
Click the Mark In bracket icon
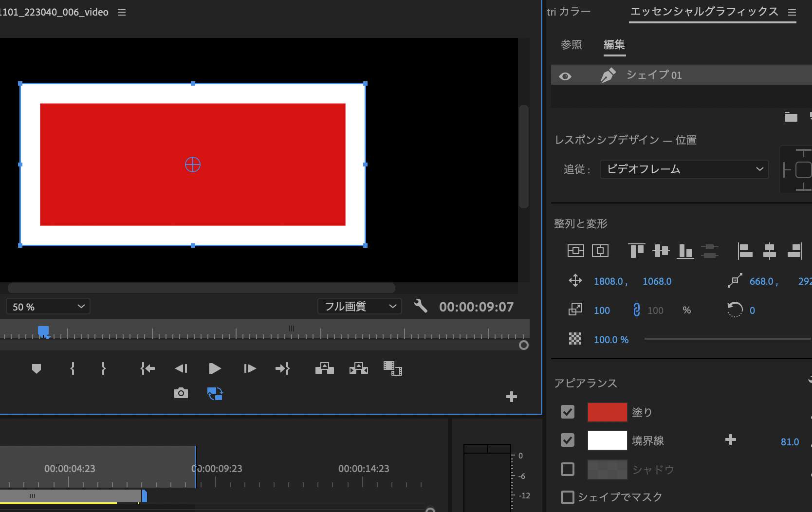pyautogui.click(x=73, y=368)
